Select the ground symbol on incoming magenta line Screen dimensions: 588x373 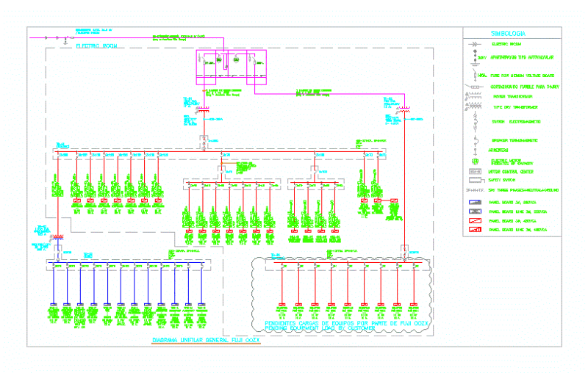coord(65,42)
